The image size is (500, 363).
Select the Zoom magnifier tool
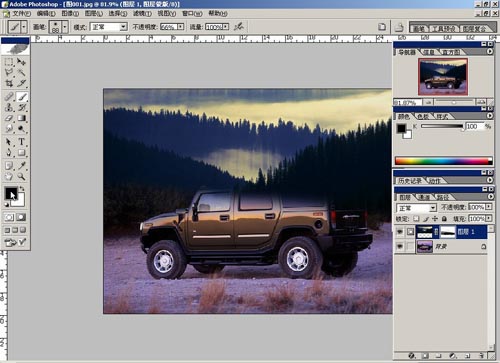(x=21, y=176)
